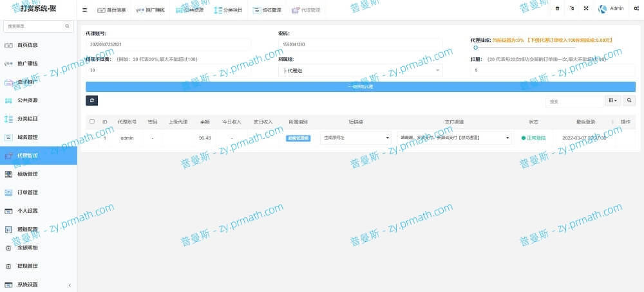Open 分类栏目 tab in top bar
Viewport: 644px width, 292px height.
pyautogui.click(x=228, y=10)
